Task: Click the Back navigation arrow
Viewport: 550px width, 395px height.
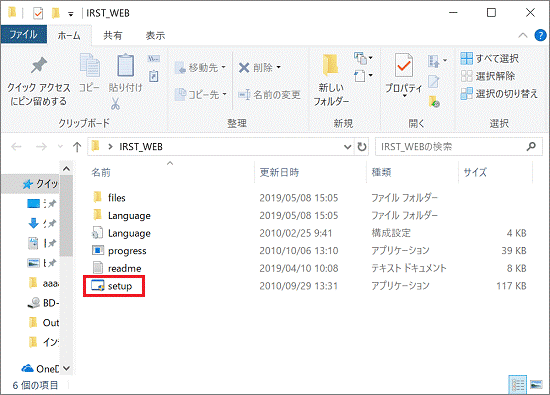Action: 16,147
